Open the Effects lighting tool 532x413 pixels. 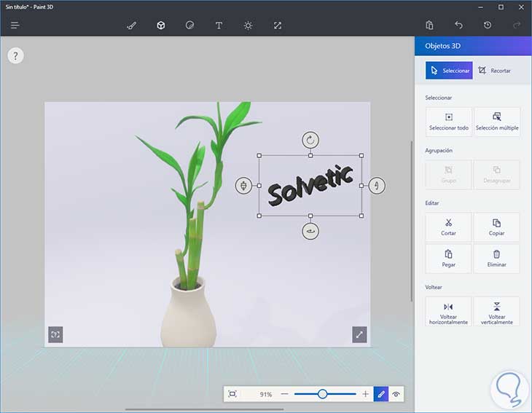(248, 25)
